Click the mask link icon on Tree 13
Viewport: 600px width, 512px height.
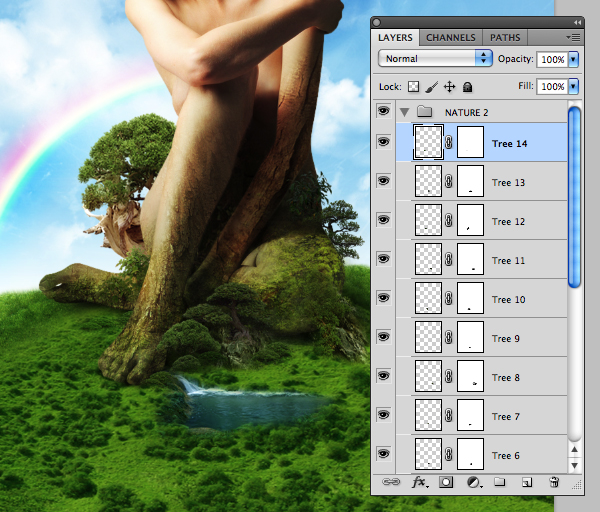pyautogui.click(x=449, y=181)
